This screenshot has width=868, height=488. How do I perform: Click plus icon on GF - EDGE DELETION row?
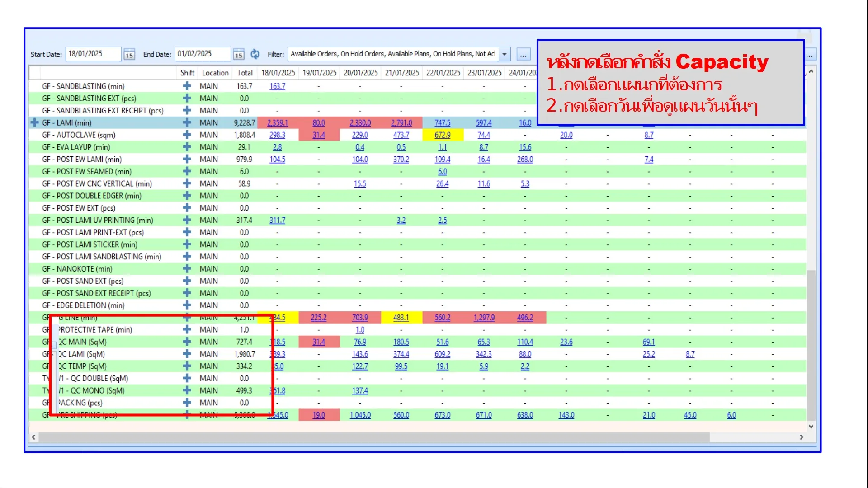[x=187, y=305]
